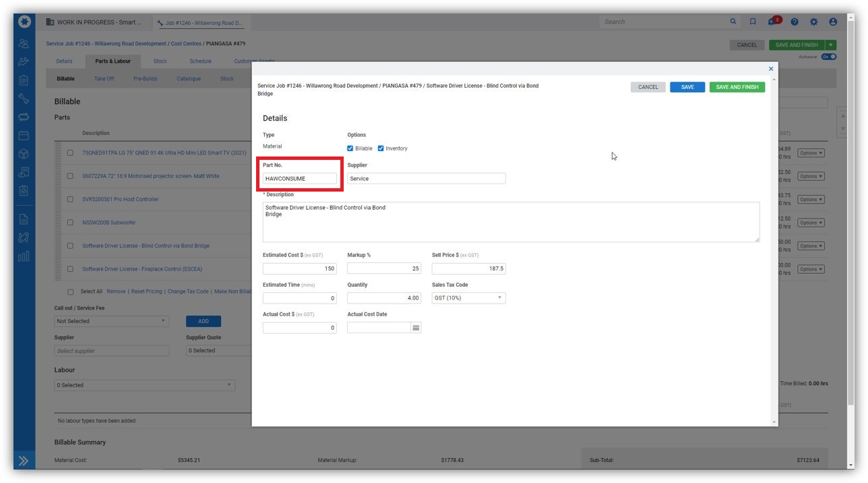This screenshot has width=868, height=483.
Task: Check the SVR5200501 Pro Host Controller checkbox
Action: pos(71,200)
